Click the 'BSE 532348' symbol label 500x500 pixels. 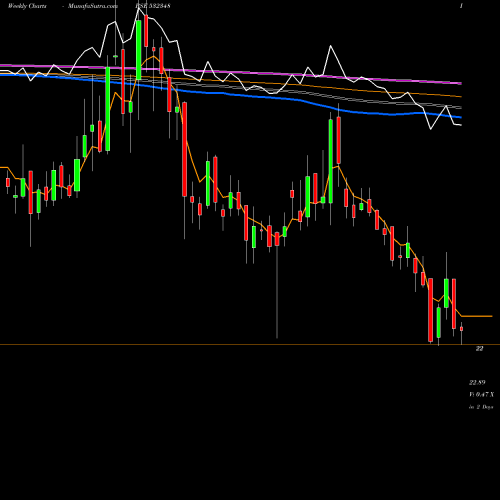pos(153,6)
